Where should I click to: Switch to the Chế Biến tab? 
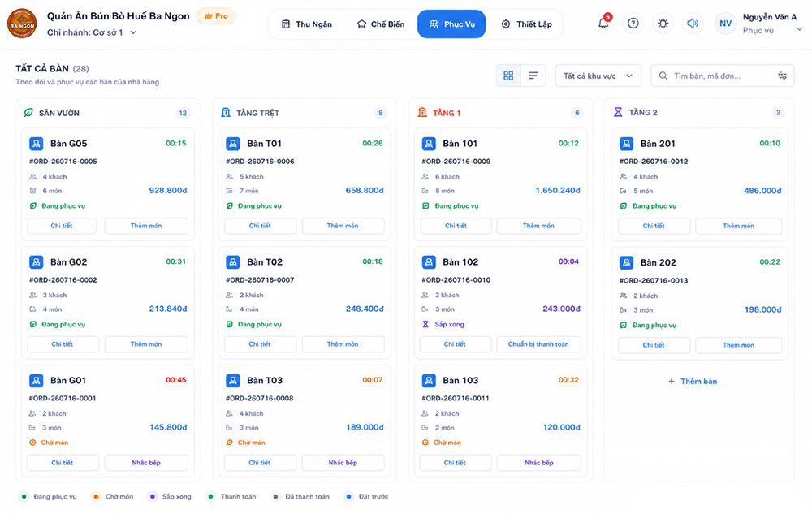click(381, 24)
